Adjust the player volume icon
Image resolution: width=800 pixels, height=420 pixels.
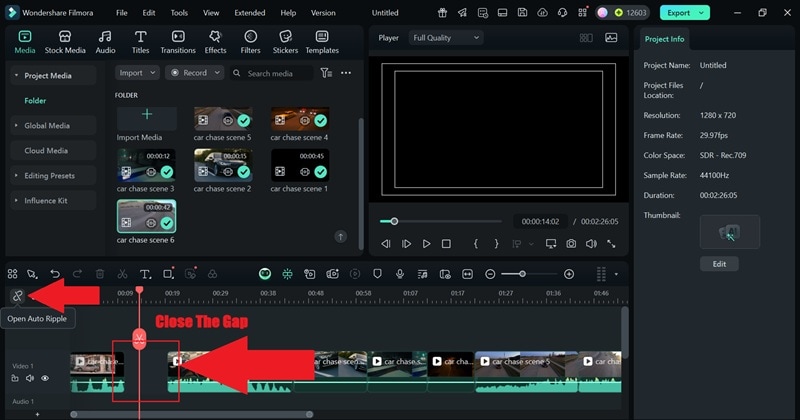point(591,244)
